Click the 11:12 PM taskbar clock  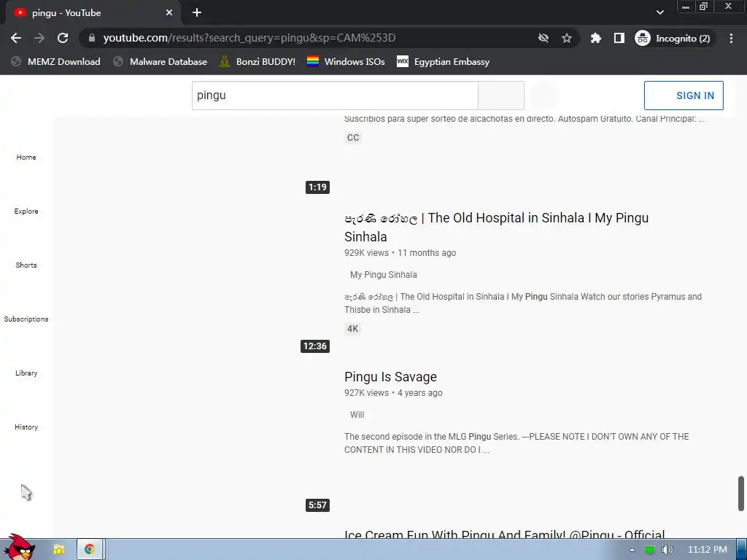(708, 550)
